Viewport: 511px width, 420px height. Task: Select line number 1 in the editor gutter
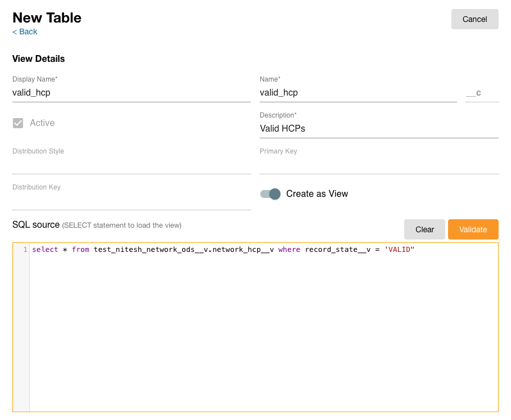(25, 250)
